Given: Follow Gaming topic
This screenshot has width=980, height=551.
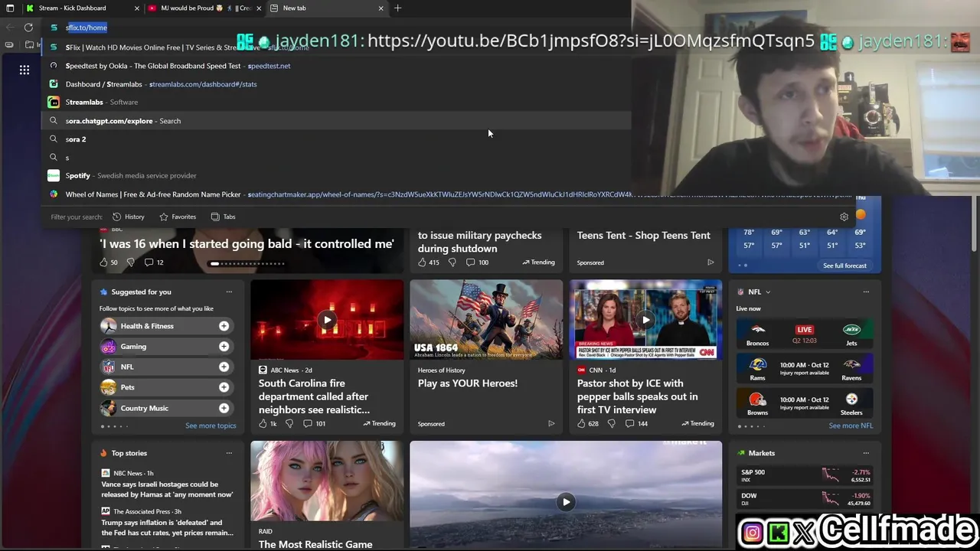Looking at the screenshot, I should (224, 347).
